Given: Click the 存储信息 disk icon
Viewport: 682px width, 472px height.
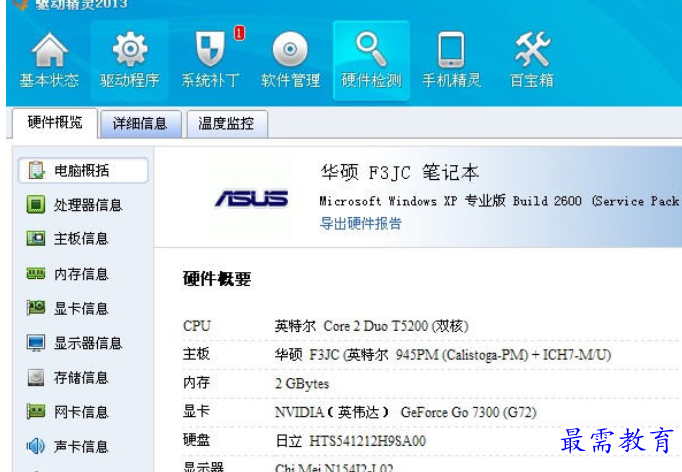Looking at the screenshot, I should tap(36, 378).
